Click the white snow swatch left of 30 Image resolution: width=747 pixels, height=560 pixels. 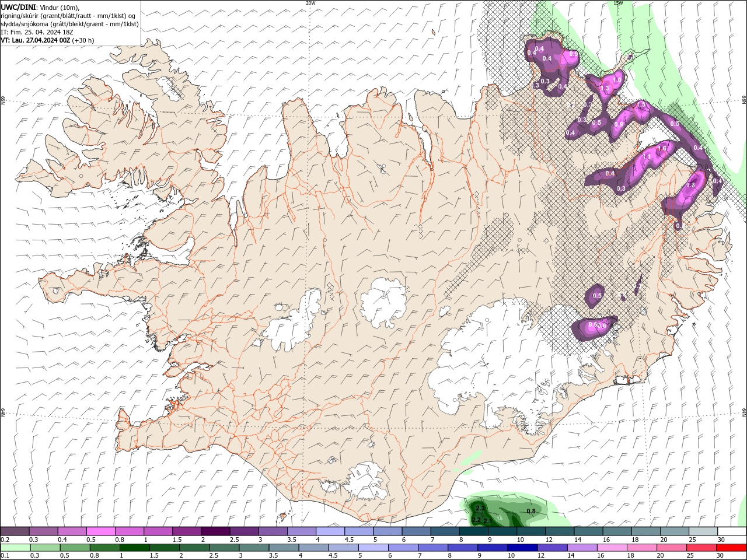tap(703, 531)
